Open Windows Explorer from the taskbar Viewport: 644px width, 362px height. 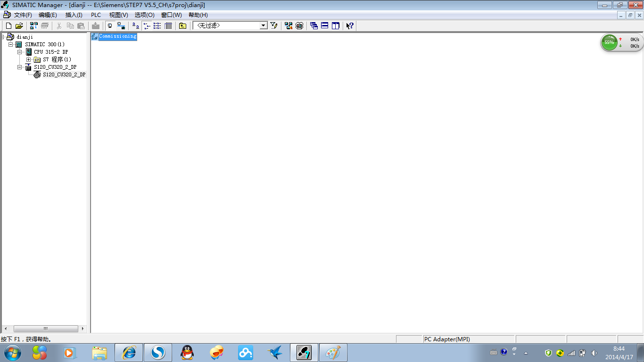pyautogui.click(x=99, y=353)
